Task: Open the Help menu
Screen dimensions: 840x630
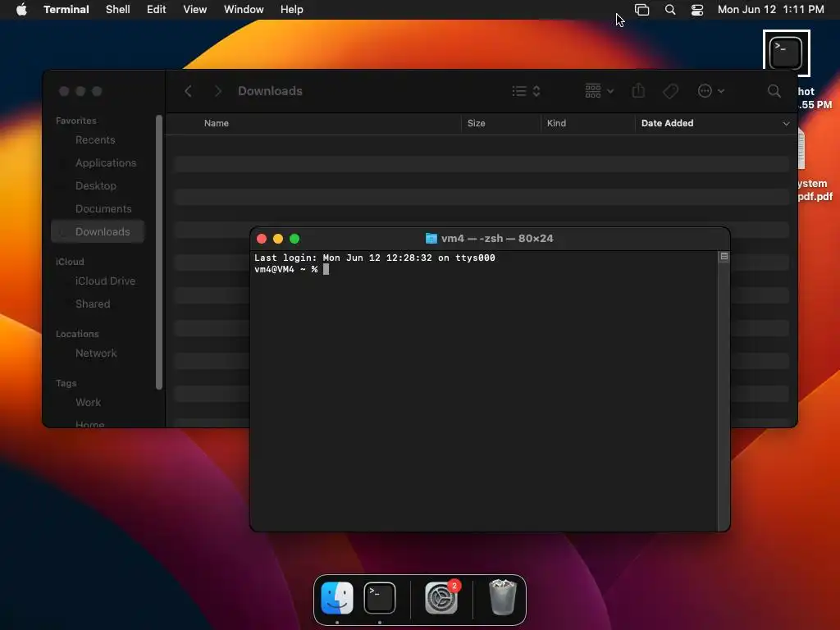Action: [x=291, y=10]
